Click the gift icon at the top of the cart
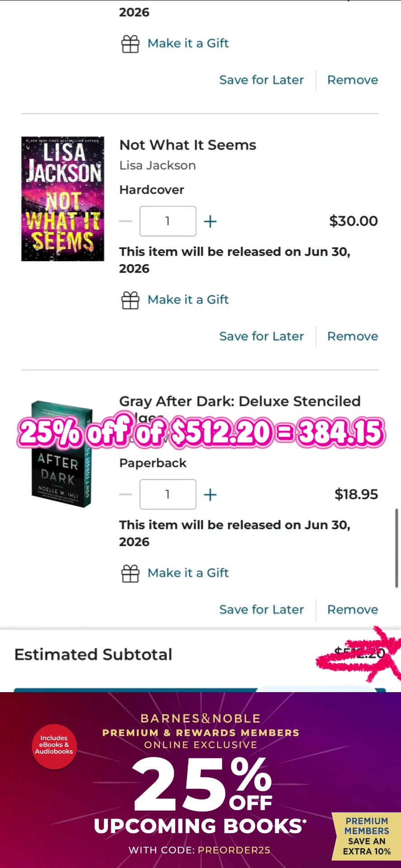 pos(131,44)
